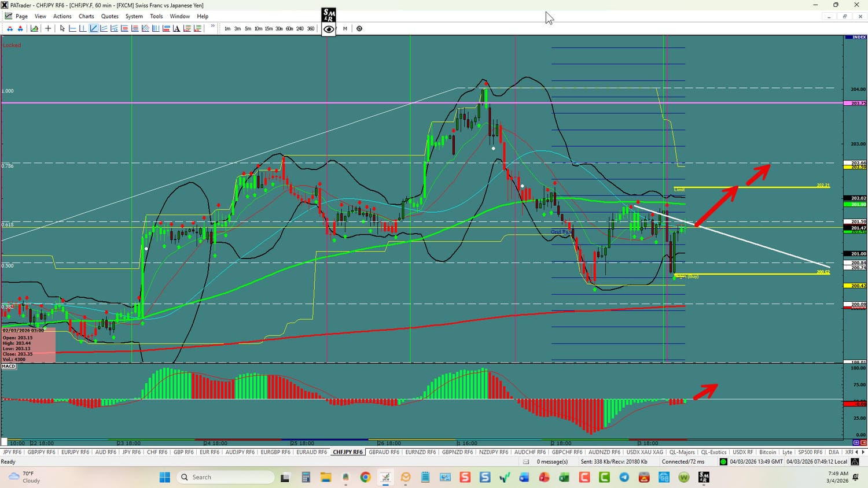Activate the trend line drawing tool
Image resolution: width=868 pixels, height=488 pixels.
[93, 28]
